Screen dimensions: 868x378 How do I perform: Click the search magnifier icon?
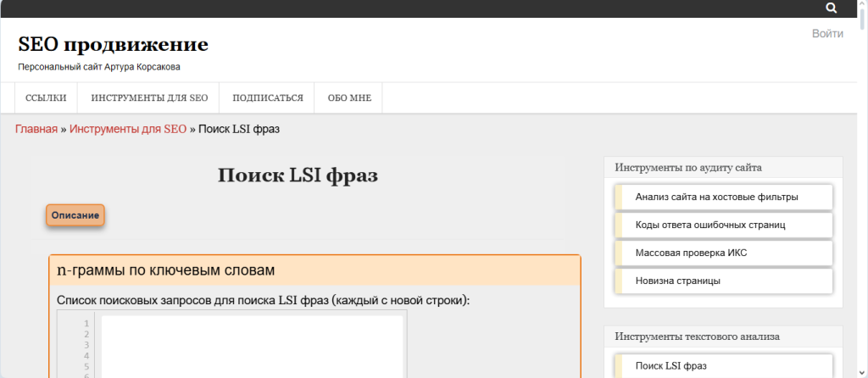[832, 8]
